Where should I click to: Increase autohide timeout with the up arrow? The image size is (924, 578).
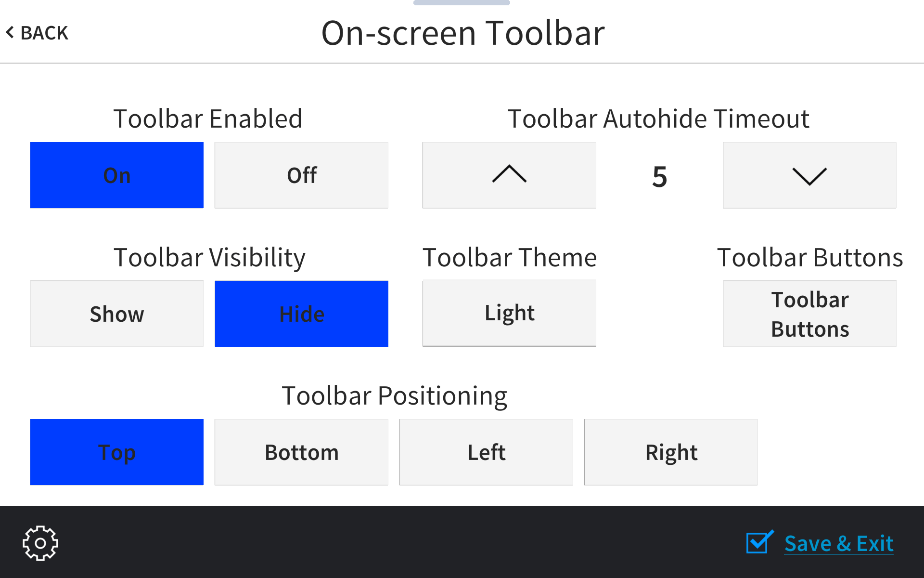(x=509, y=175)
